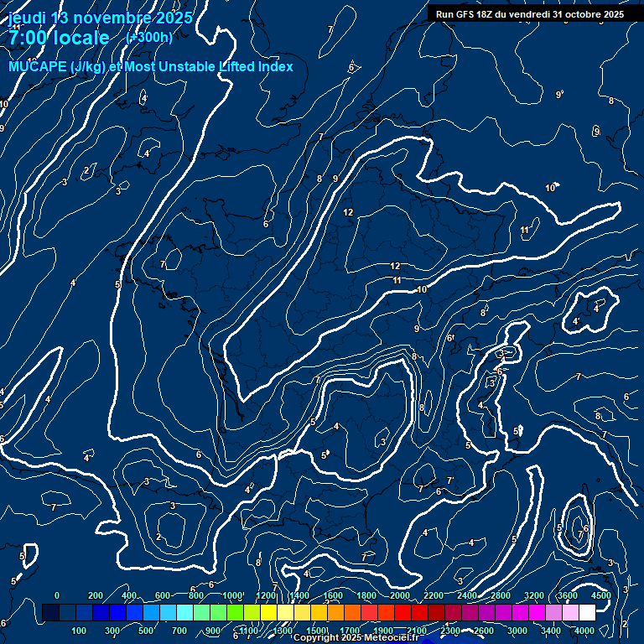The width and height of the screenshot is (644, 644).
Task: Click the '4500' legend value label
Action: 601,595
